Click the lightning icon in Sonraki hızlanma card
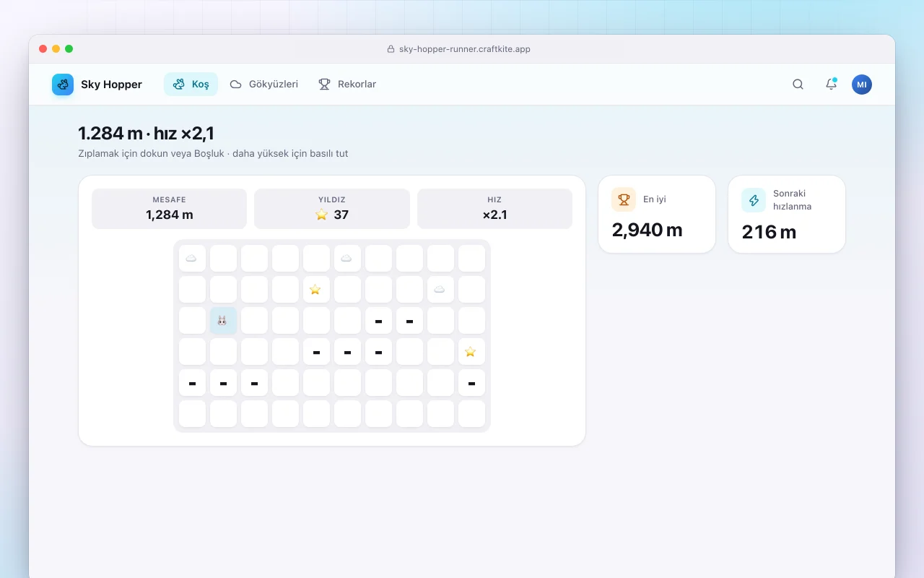924x578 pixels. click(754, 200)
